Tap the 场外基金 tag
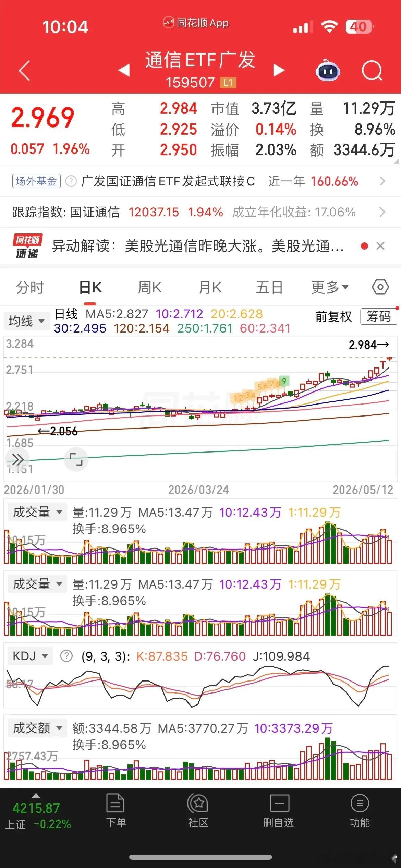Screen dimensions: 401x868 pos(36,181)
